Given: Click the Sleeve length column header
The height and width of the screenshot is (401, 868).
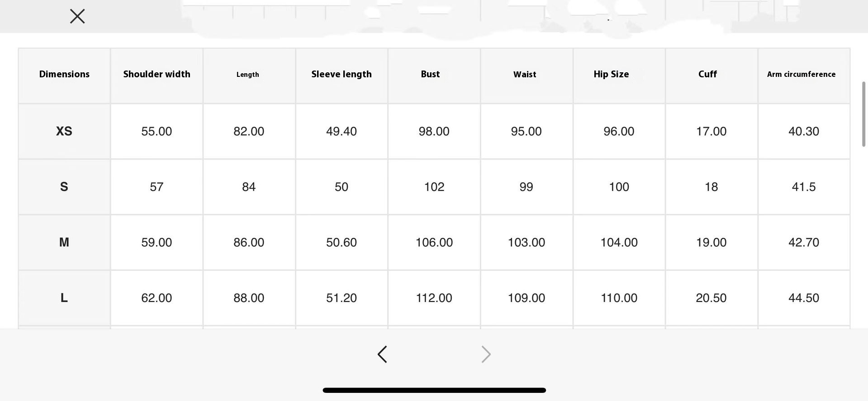Looking at the screenshot, I should [342, 75].
